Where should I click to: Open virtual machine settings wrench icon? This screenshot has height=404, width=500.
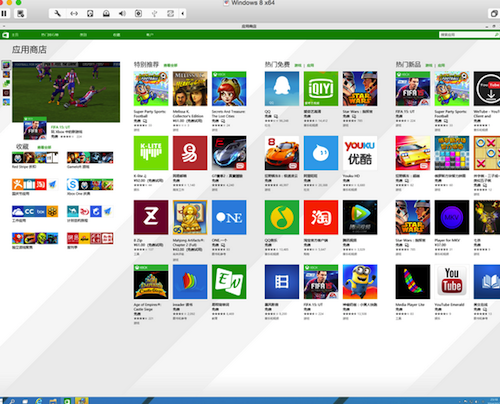pyautogui.click(x=58, y=13)
